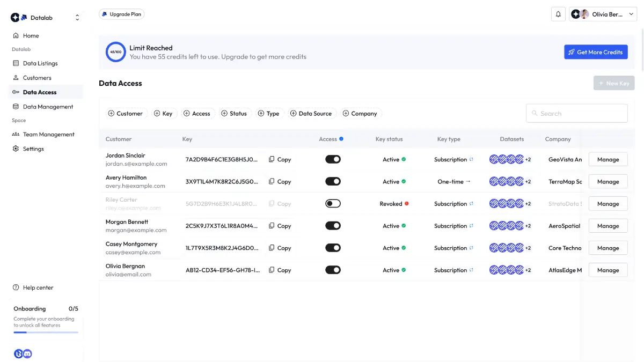Open Olivia Ber... user account dropdown

click(603, 14)
